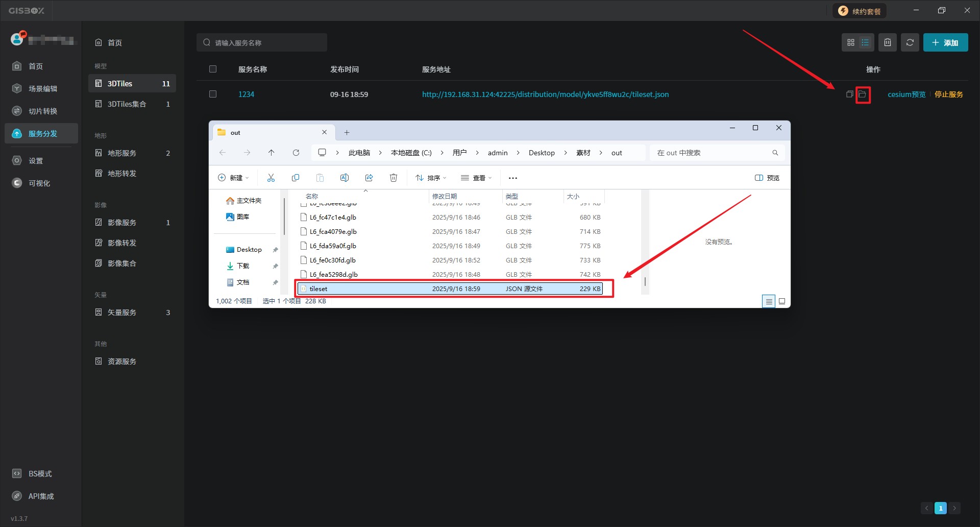This screenshot has height=527, width=980.
Task: Click the refresh service list icon
Action: (x=910, y=43)
